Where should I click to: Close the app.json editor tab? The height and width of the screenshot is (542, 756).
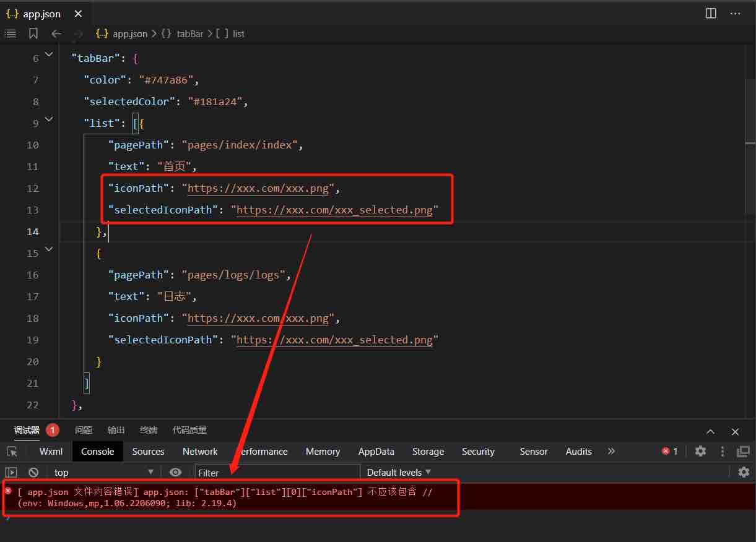pos(77,13)
